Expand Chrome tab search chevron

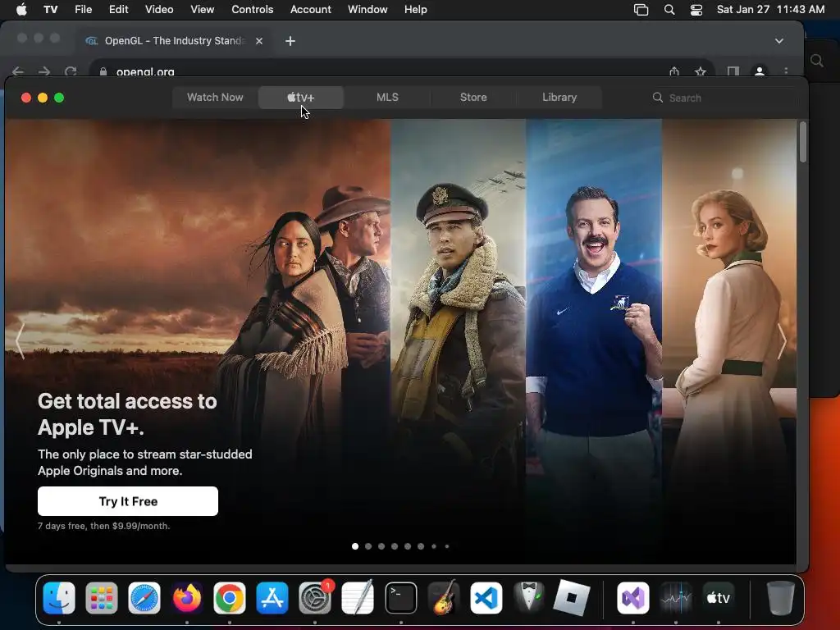779,41
